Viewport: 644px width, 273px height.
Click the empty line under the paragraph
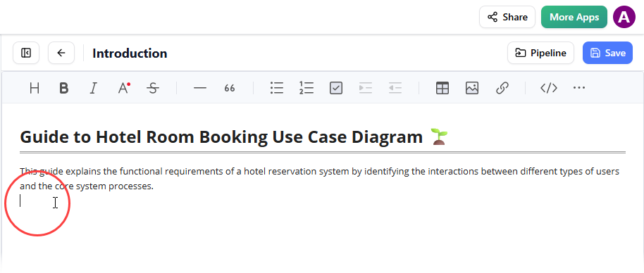tap(323, 201)
